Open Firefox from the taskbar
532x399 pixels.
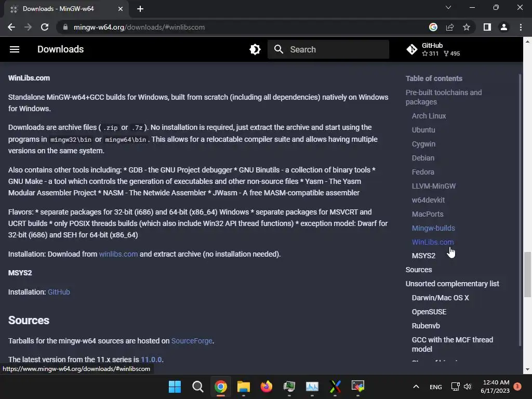pyautogui.click(x=267, y=387)
